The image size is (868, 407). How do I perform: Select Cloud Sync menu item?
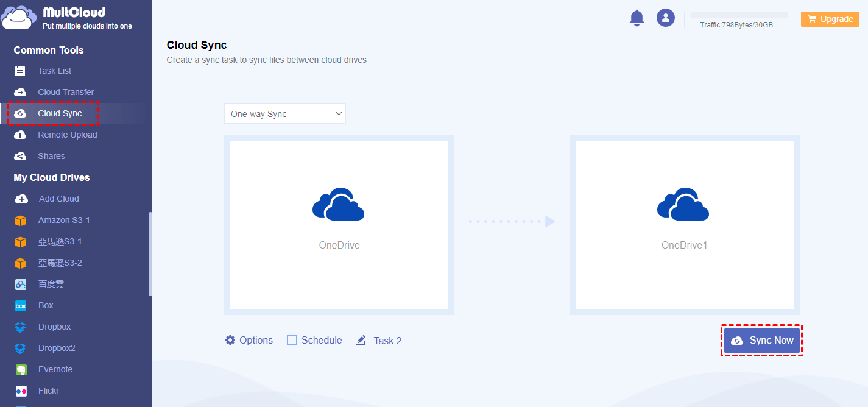pos(60,113)
